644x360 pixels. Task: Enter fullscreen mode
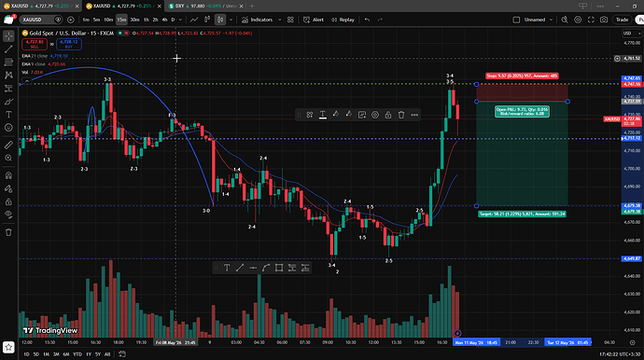coord(591,20)
